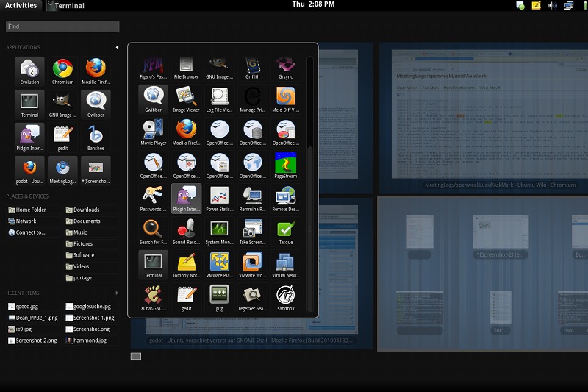Viewport: 588px width, 392px height.
Task: Open VMware Player
Action: pos(219,265)
